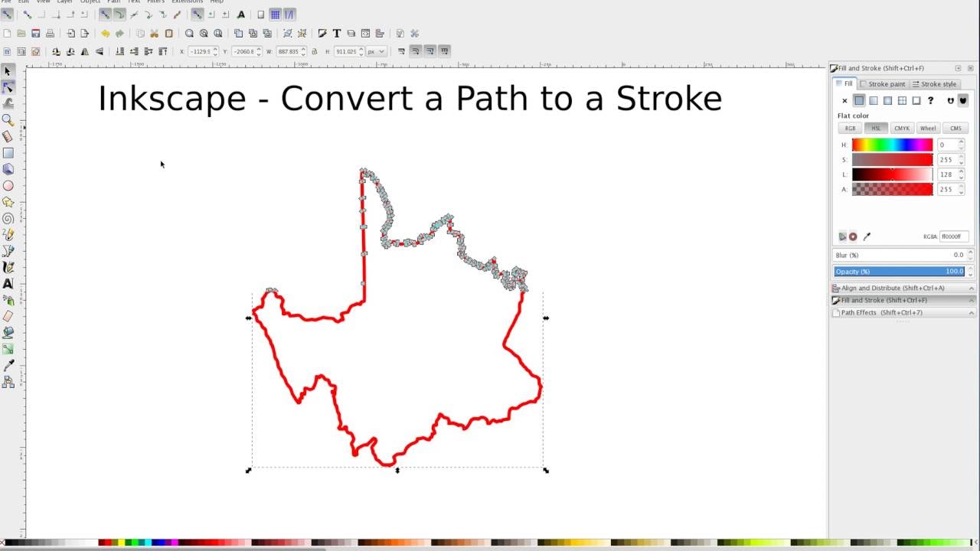Select Linear gradient fill type
This screenshot has width=980, height=551.
click(x=874, y=100)
